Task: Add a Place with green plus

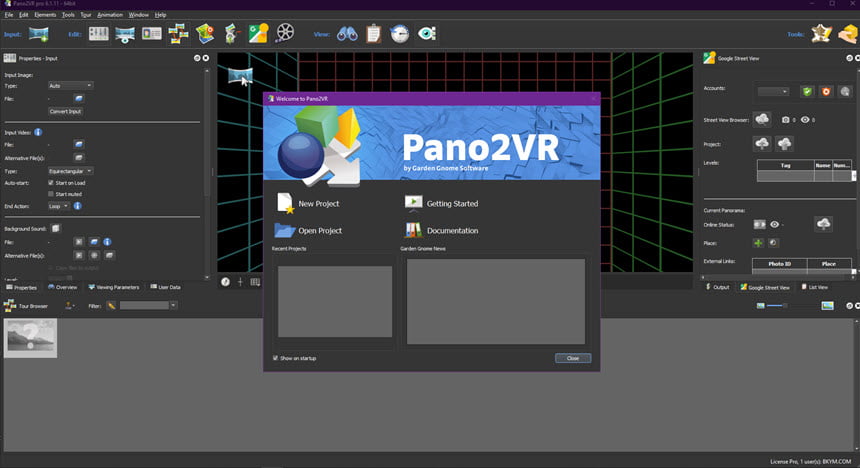Action: (758, 243)
